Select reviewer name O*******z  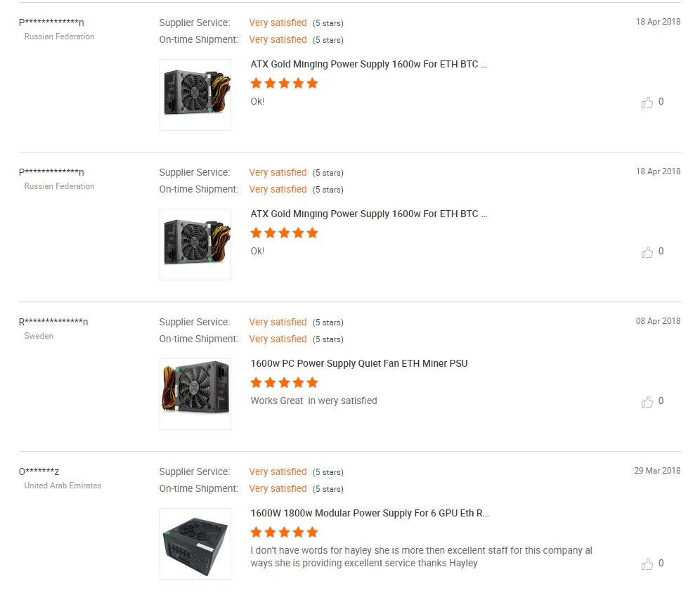tap(39, 471)
